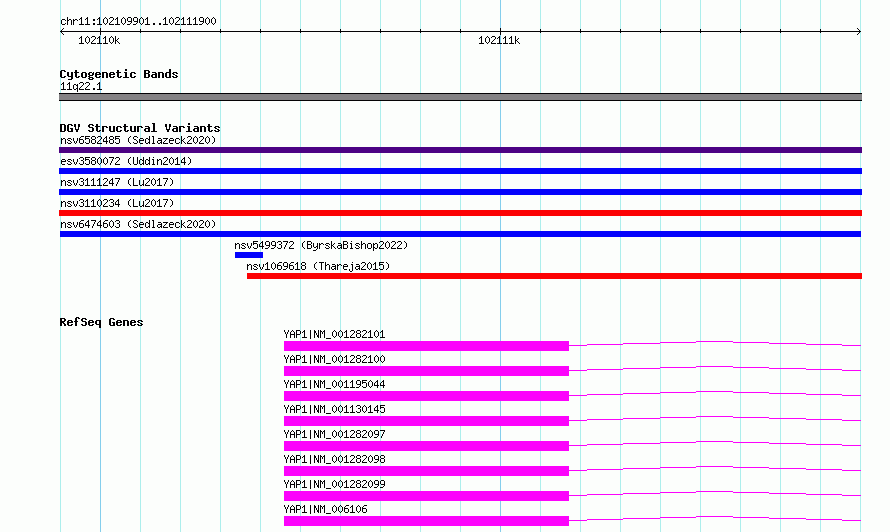890x532 pixels.
Task: Click the chr11:102109901..102111900 coordinate label
Action: [138, 21]
